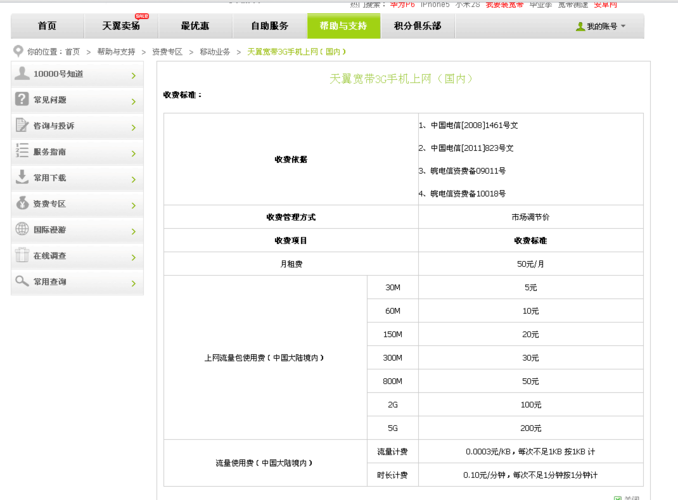
Task: Expand the 资费专区 chevron arrow
Action: coord(134,205)
